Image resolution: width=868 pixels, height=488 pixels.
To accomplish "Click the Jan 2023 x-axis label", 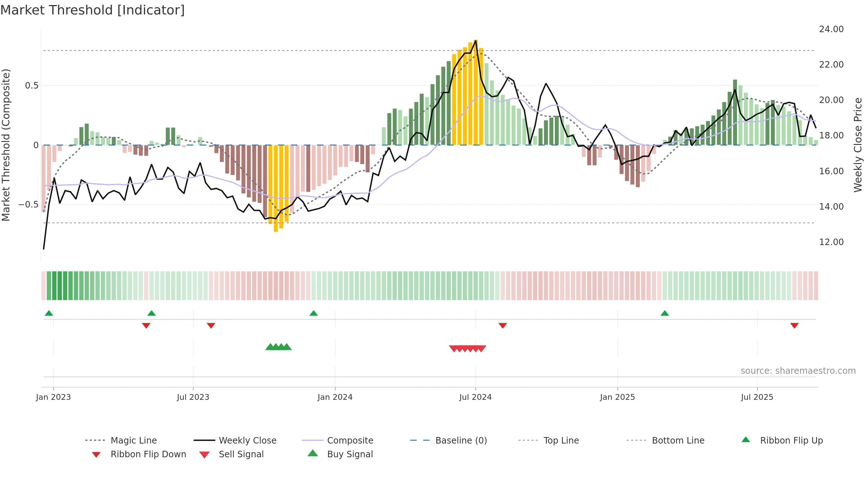I will [x=54, y=397].
